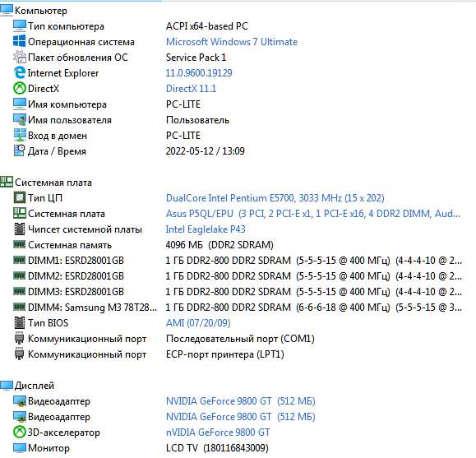The image size is (476, 458).
Task: Click the port icon on the COM1 row
Action: (x=20, y=338)
